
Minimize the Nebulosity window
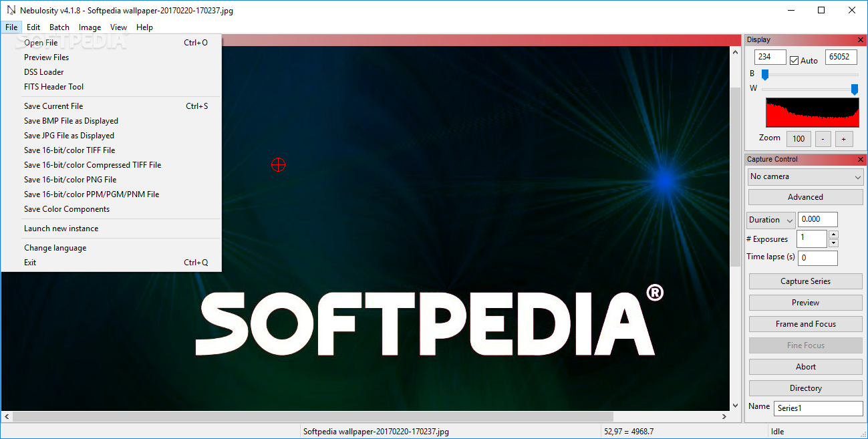tap(791, 10)
